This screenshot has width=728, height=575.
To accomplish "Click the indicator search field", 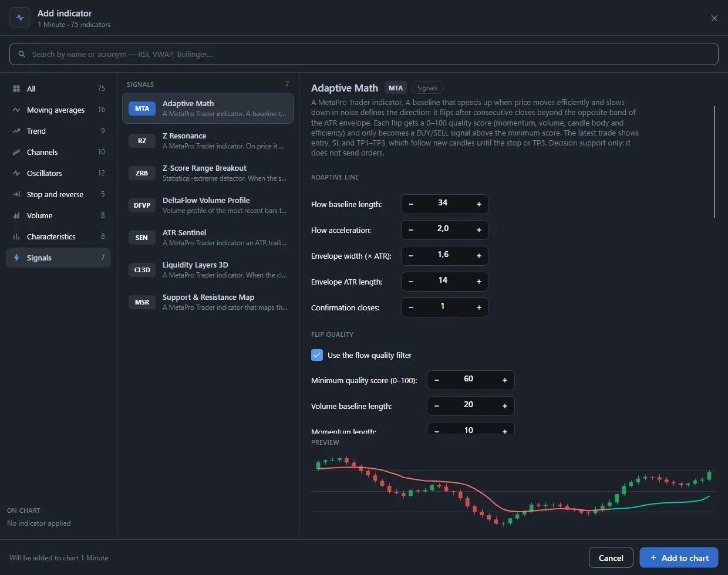I will pyautogui.click(x=364, y=54).
